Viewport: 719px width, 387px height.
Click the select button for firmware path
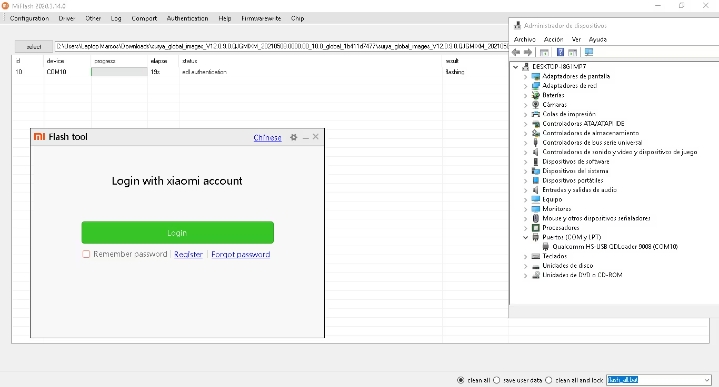pos(34,47)
